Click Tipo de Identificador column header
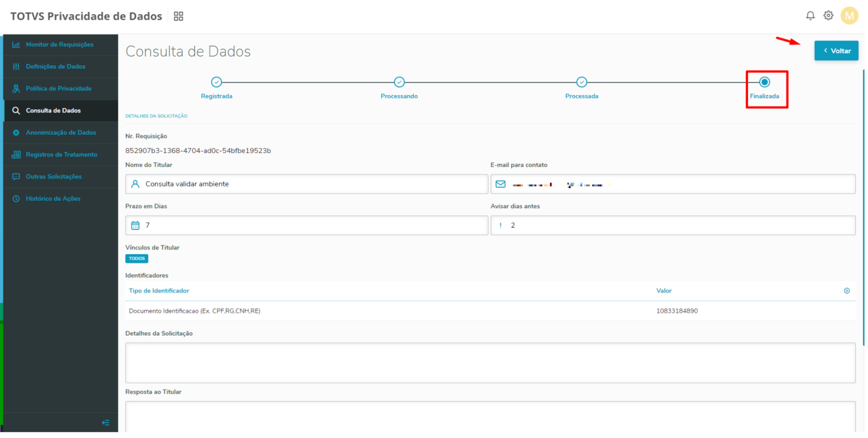 (x=159, y=291)
